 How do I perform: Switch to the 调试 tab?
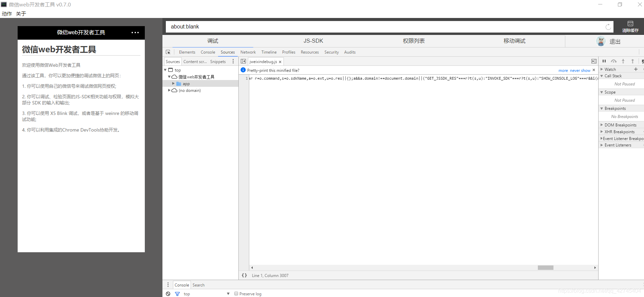213,41
